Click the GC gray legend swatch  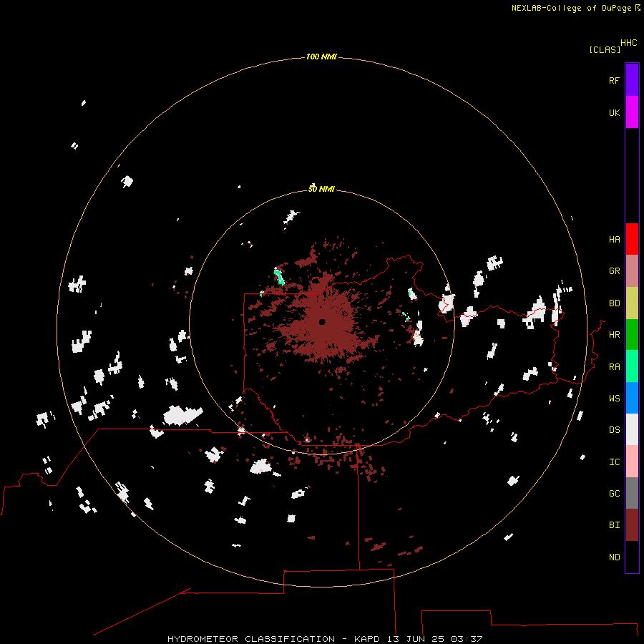pyautogui.click(x=632, y=493)
